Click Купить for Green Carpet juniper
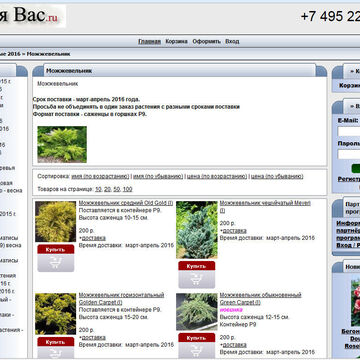 pos(197,338)
